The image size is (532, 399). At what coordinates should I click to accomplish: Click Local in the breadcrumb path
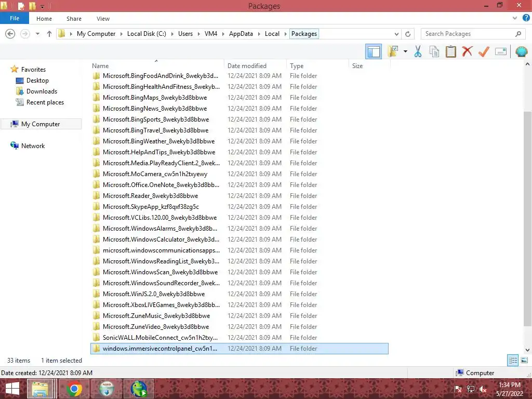click(x=272, y=34)
